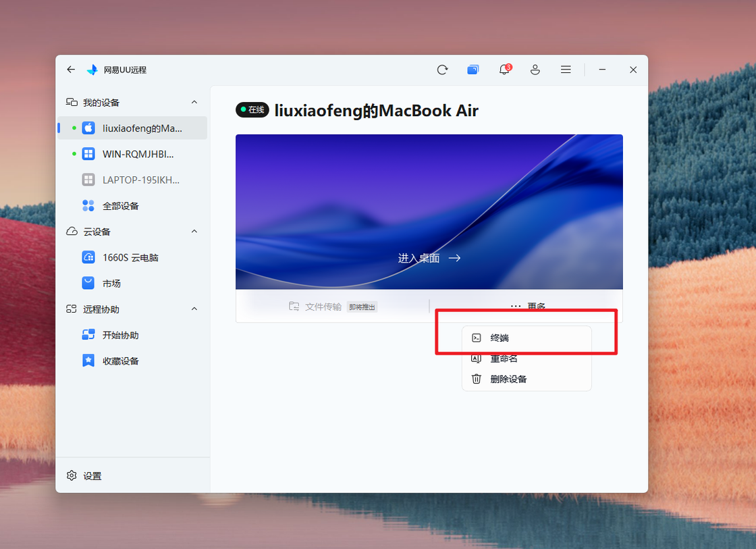Click the MacBook desktop preview thumbnail
756x549 pixels.
coord(429,212)
